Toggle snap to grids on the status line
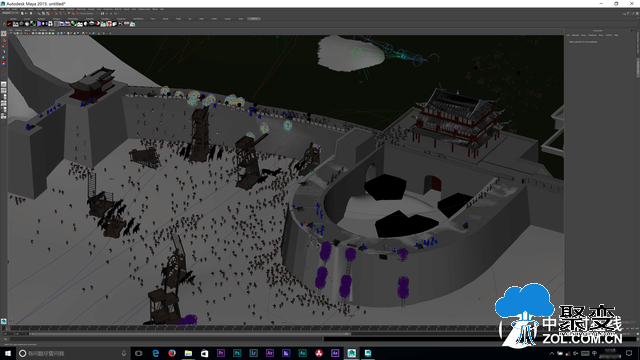This screenshot has height=360, width=640. click(x=56, y=13)
